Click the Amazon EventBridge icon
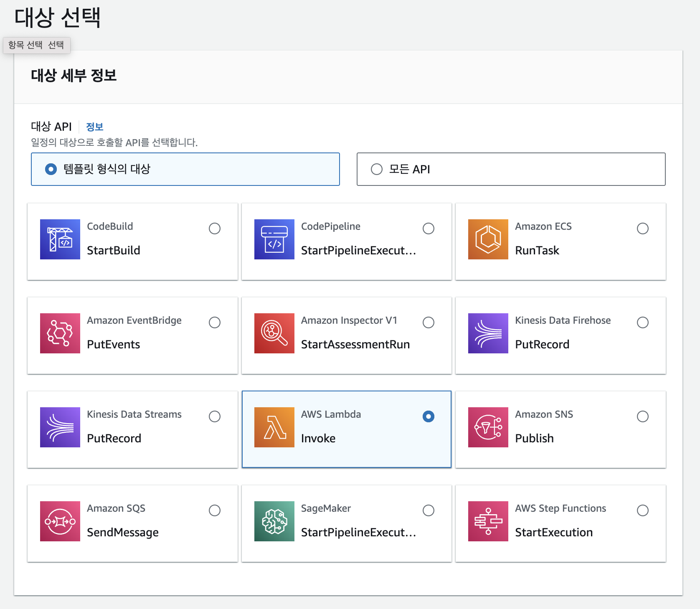The width and height of the screenshot is (700, 609). click(60, 333)
